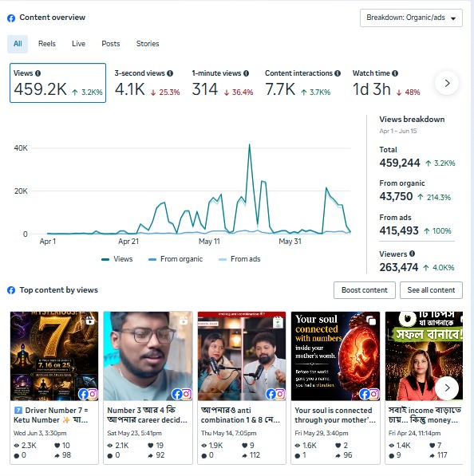Click the 3-second views info icon
474x476 pixels.
170,73
